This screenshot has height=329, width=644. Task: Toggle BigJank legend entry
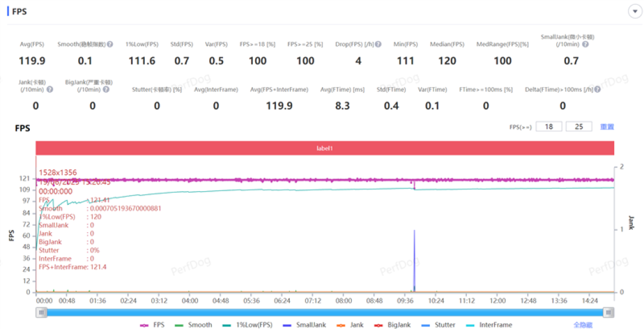click(x=392, y=325)
